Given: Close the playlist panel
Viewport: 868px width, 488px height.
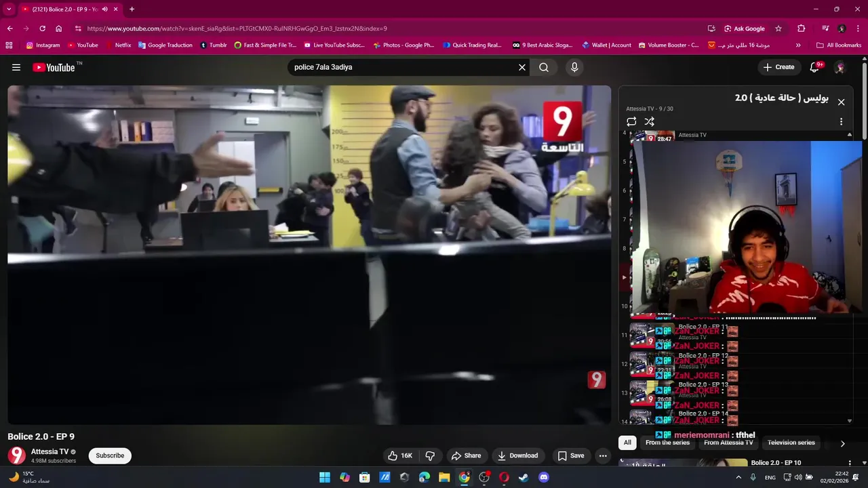Looking at the screenshot, I should tap(841, 102).
